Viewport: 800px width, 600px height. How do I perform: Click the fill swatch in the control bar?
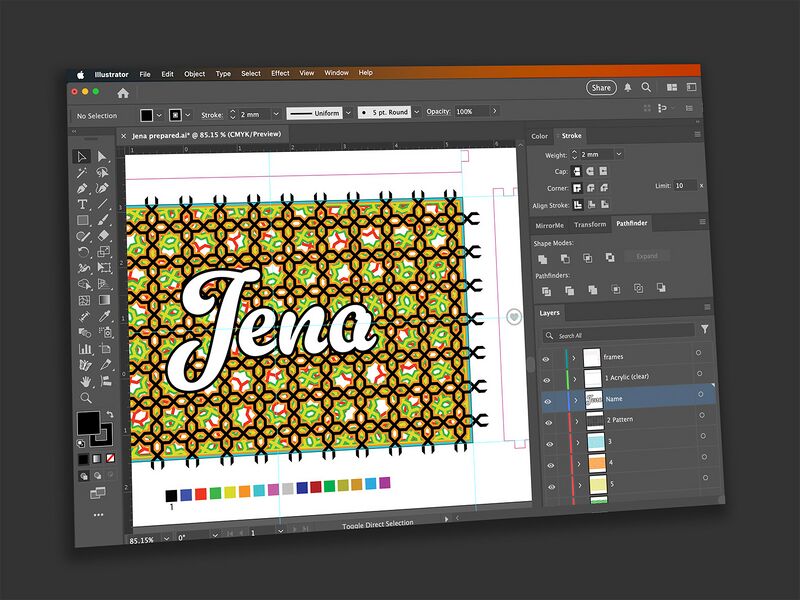(x=146, y=115)
